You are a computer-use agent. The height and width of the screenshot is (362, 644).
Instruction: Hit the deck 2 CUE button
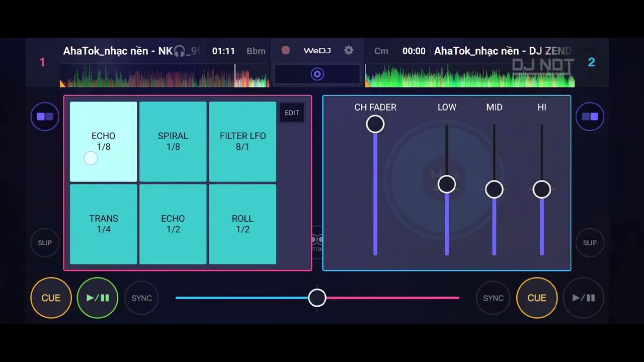click(x=537, y=298)
